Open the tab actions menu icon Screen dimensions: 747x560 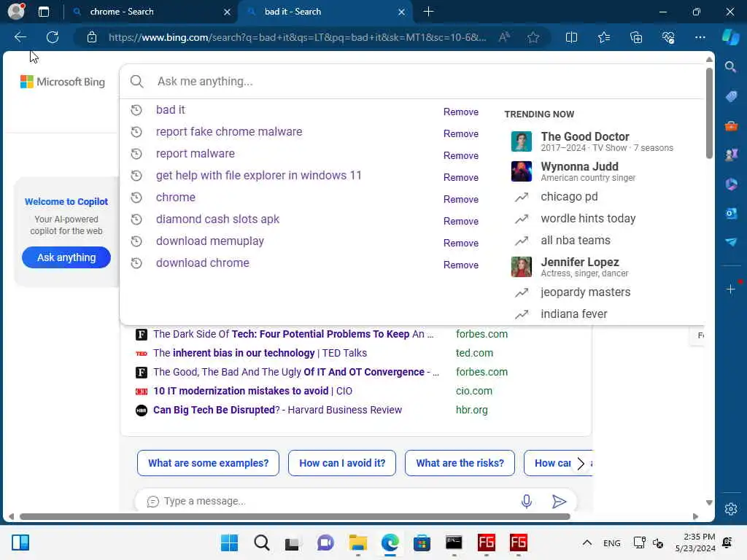click(43, 12)
